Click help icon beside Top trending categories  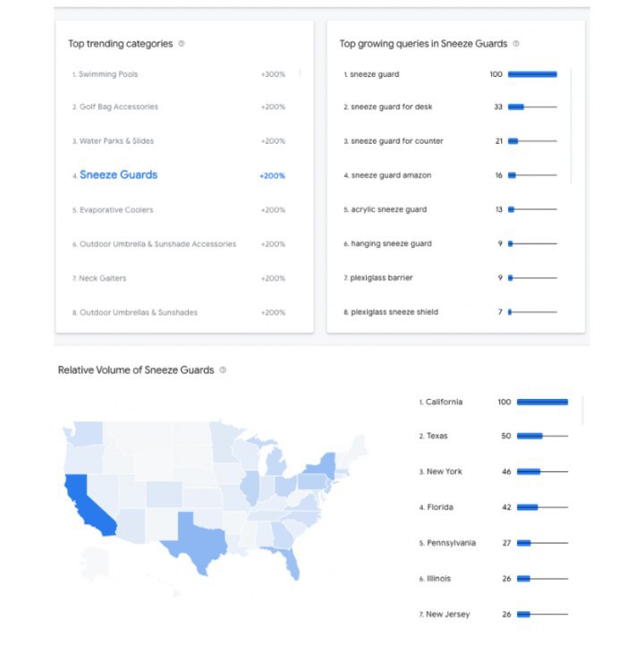tap(182, 44)
